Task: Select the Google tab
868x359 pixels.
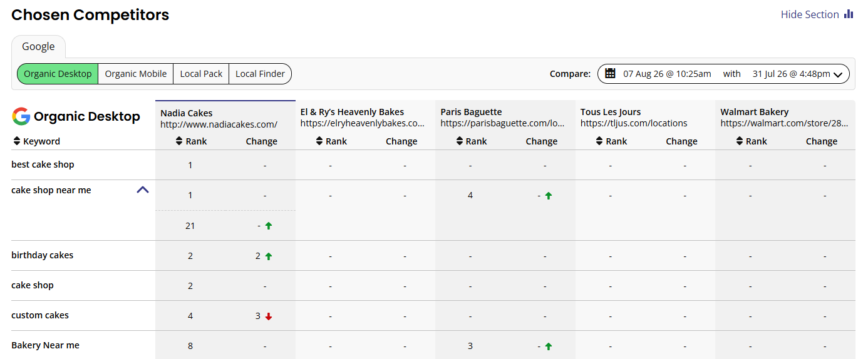Action: tap(38, 46)
